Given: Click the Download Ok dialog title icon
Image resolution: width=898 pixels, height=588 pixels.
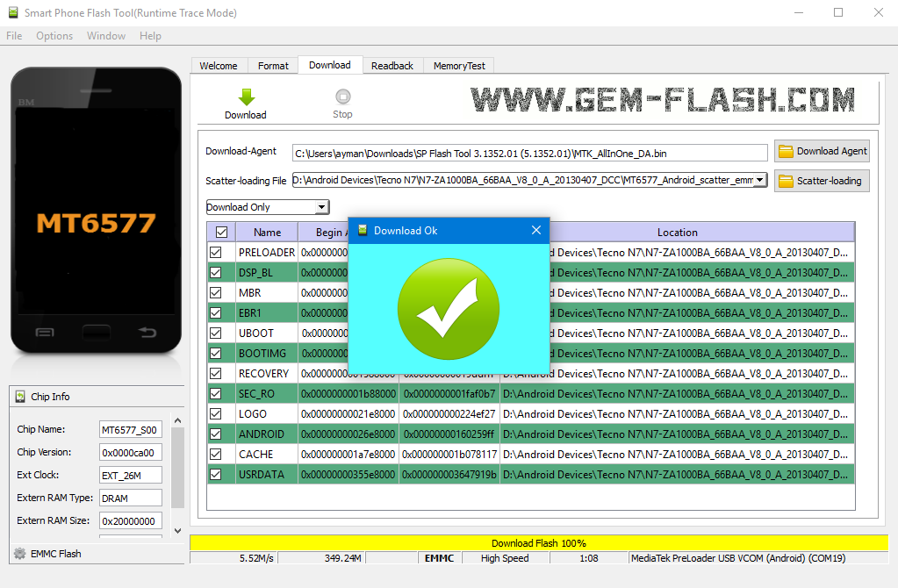Looking at the screenshot, I should click(363, 230).
